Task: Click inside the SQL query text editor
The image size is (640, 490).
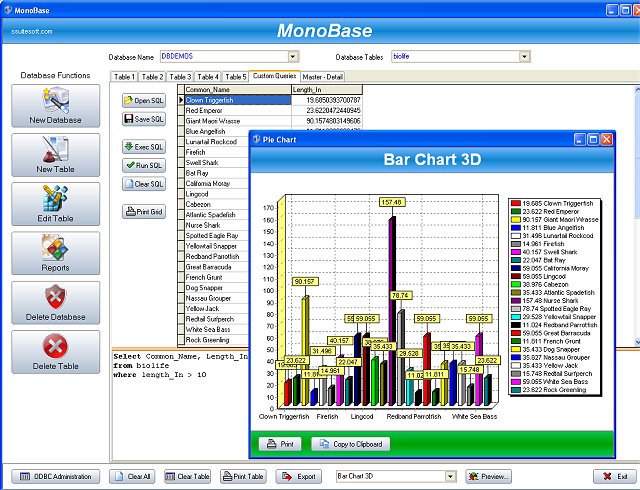Action: [180, 404]
